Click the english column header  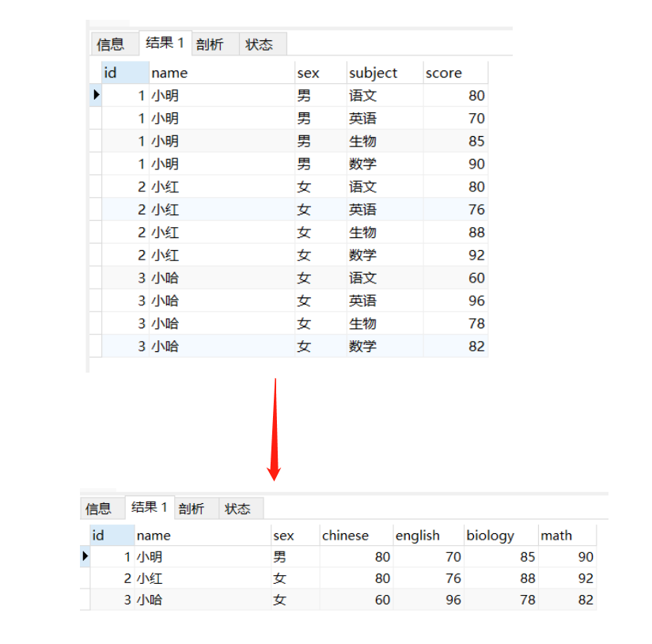429,536
